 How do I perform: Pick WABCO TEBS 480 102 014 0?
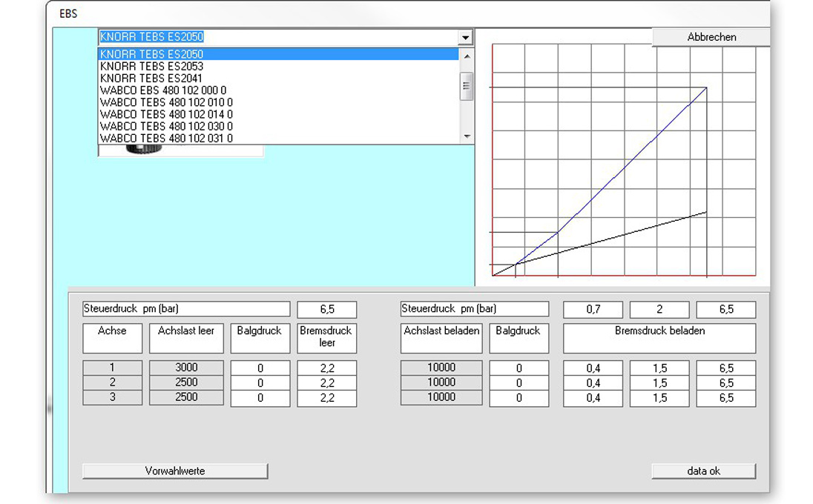278,114
